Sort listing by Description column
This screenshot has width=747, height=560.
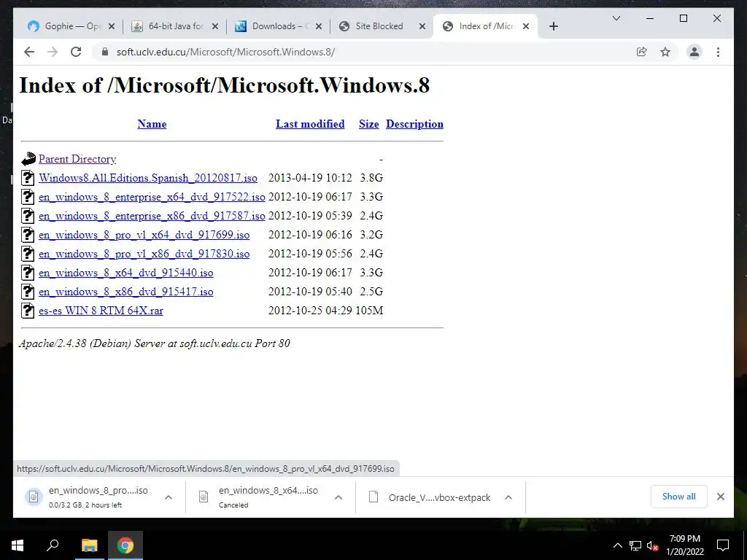[x=414, y=124]
